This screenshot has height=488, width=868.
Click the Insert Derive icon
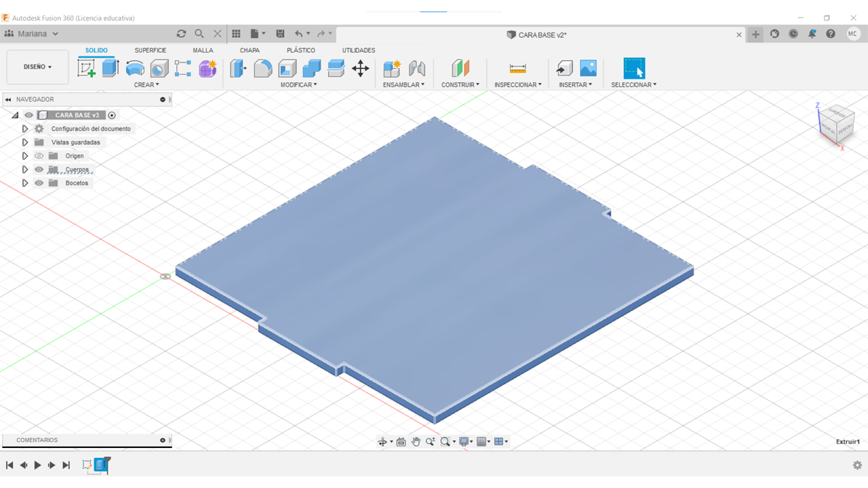[x=564, y=68]
